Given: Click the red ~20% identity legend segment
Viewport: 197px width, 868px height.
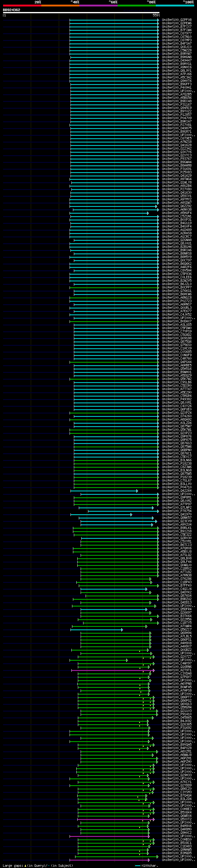Looking at the screenshot, I should coord(22,6).
